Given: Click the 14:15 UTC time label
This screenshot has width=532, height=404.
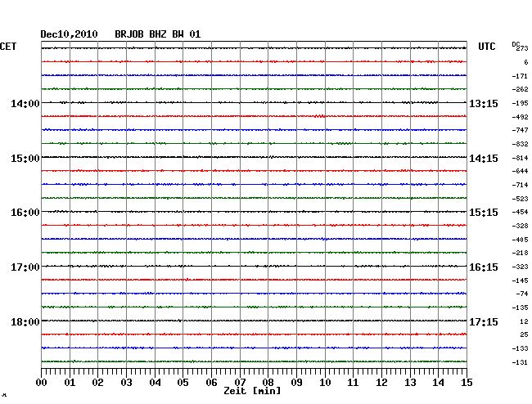Looking at the screenshot, I should [484, 159].
